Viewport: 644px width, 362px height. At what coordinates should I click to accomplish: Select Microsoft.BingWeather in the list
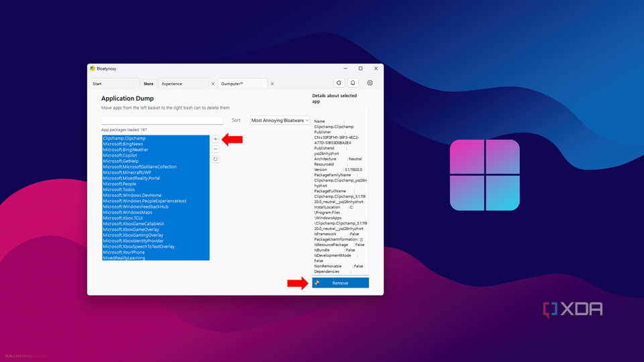click(x=156, y=149)
